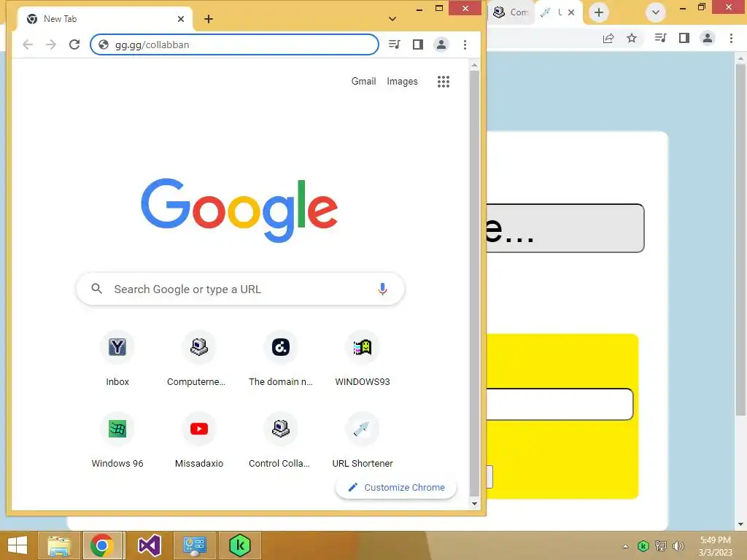Close the New Tab tab

coord(181,19)
